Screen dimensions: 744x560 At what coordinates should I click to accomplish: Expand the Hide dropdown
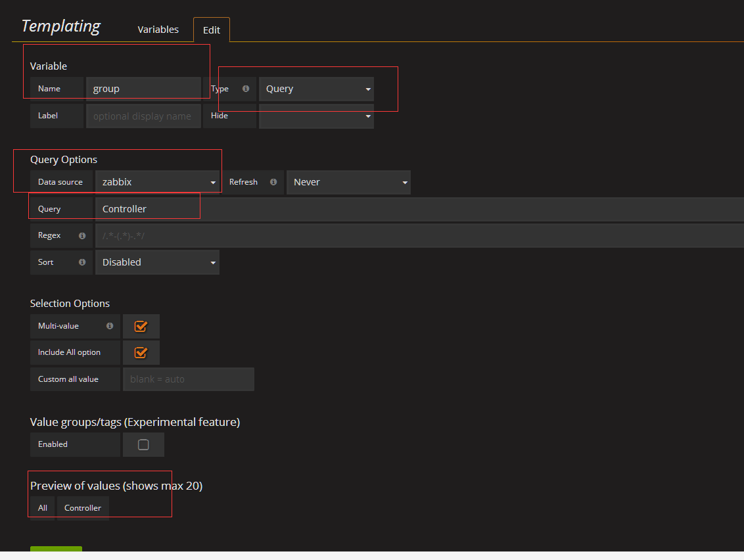pos(316,116)
